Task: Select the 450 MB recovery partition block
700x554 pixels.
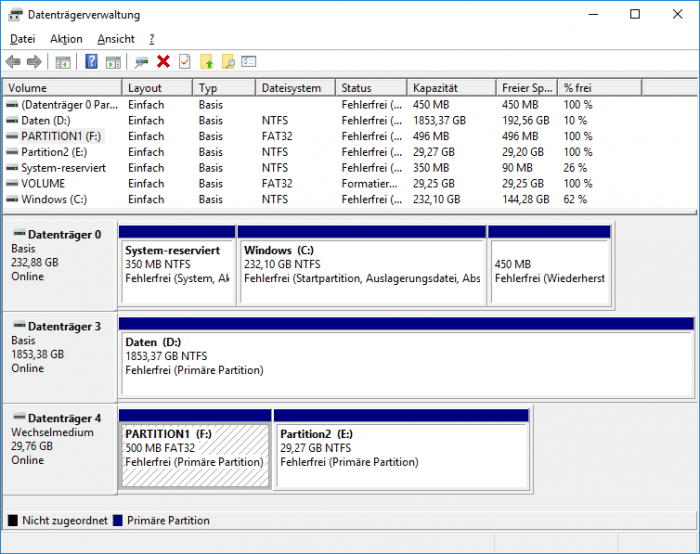Action: (550, 266)
